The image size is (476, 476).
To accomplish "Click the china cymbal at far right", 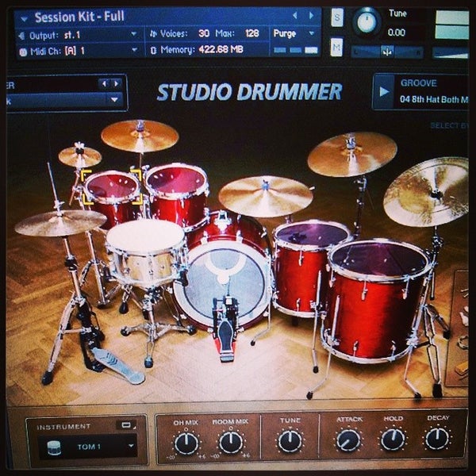I will [x=428, y=190].
